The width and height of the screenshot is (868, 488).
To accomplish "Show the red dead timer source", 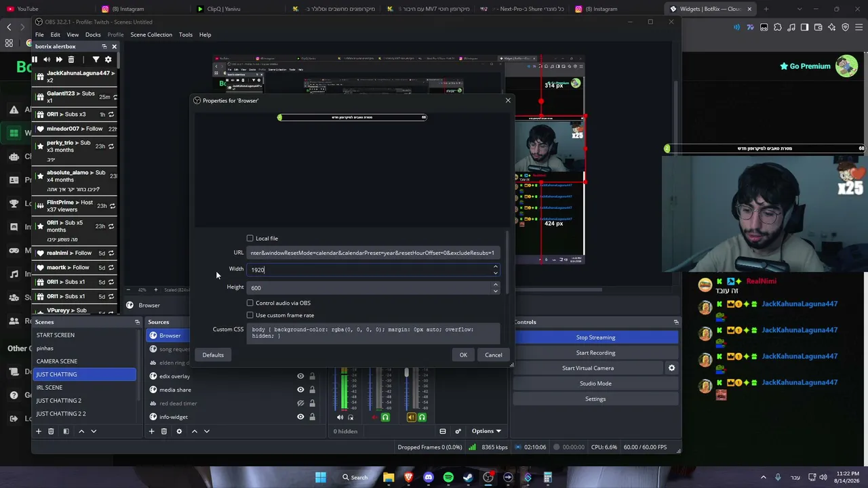I will pos(300,403).
